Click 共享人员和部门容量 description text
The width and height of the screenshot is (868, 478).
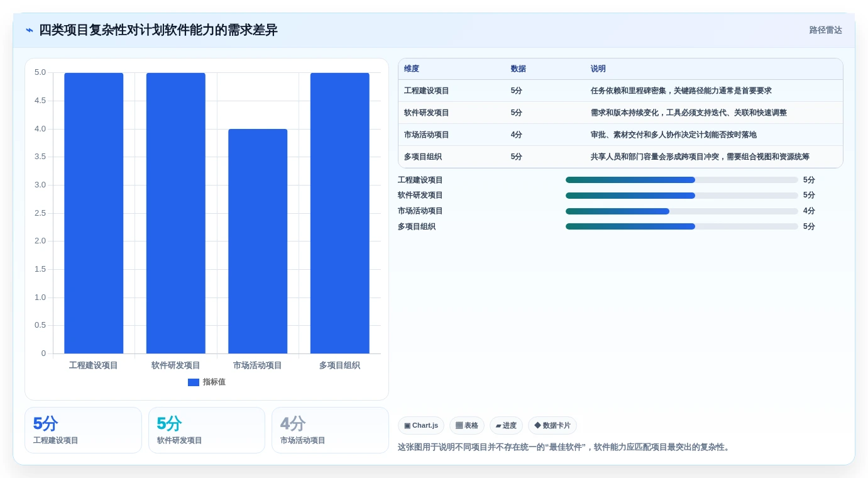point(700,157)
